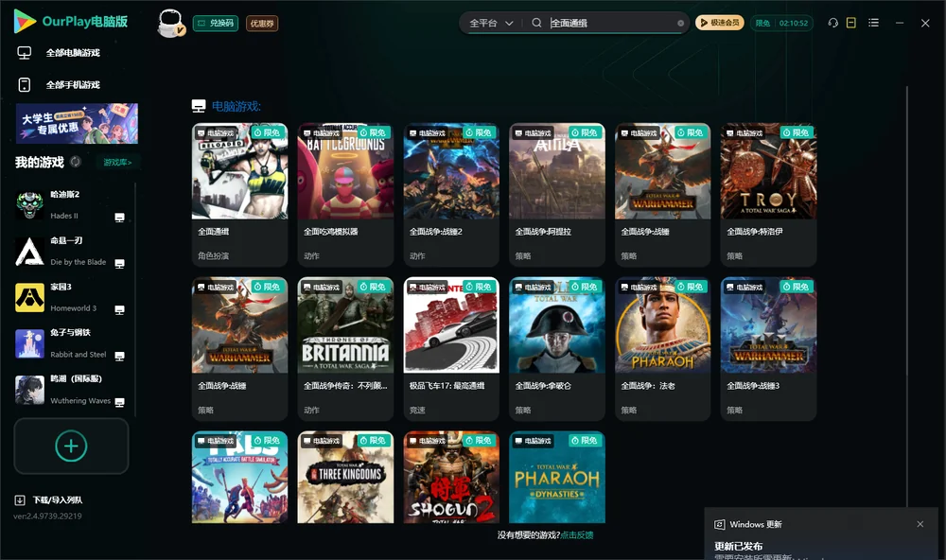This screenshot has width=946, height=560.
Task: Click the plus add game button
Action: [x=71, y=446]
